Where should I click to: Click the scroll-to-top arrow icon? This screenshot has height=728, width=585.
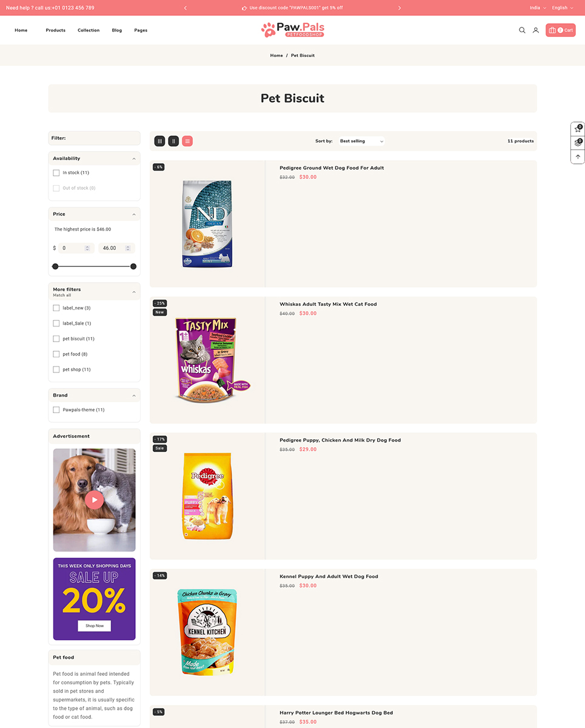click(x=578, y=157)
